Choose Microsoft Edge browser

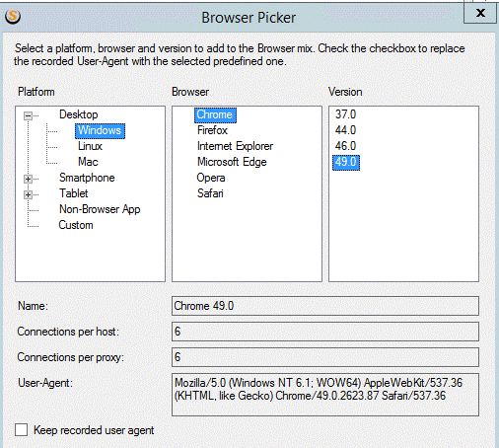click(x=232, y=162)
